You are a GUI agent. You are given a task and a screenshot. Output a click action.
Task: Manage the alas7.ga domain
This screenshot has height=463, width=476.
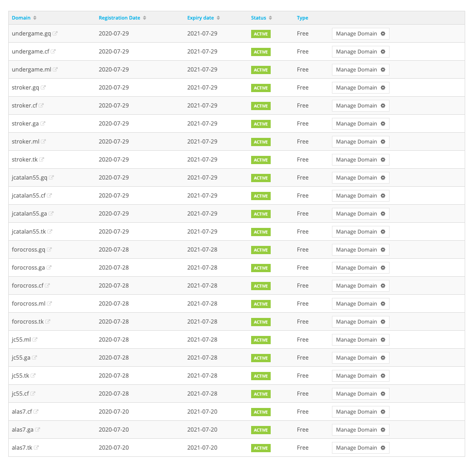[360, 430]
